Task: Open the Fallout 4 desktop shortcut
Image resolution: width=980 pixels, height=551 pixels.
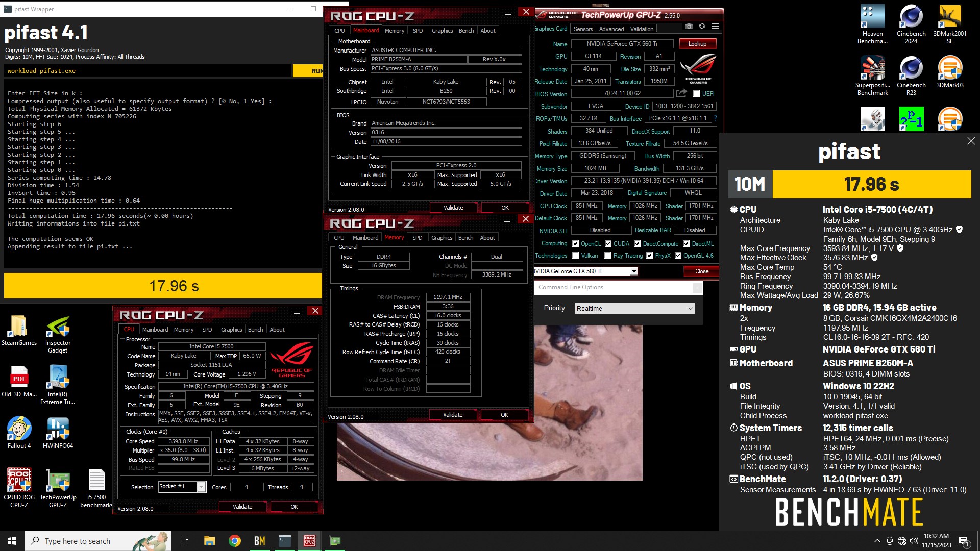Action: [x=19, y=432]
